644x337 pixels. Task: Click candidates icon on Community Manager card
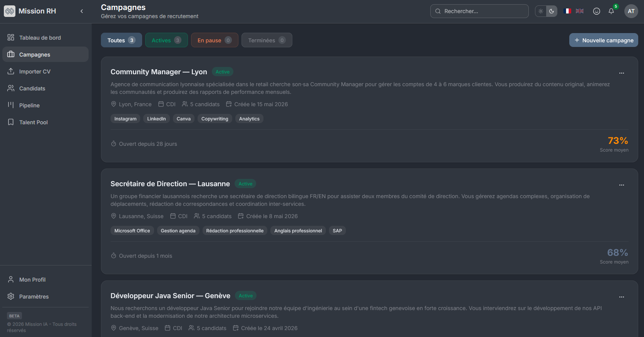[x=185, y=104]
